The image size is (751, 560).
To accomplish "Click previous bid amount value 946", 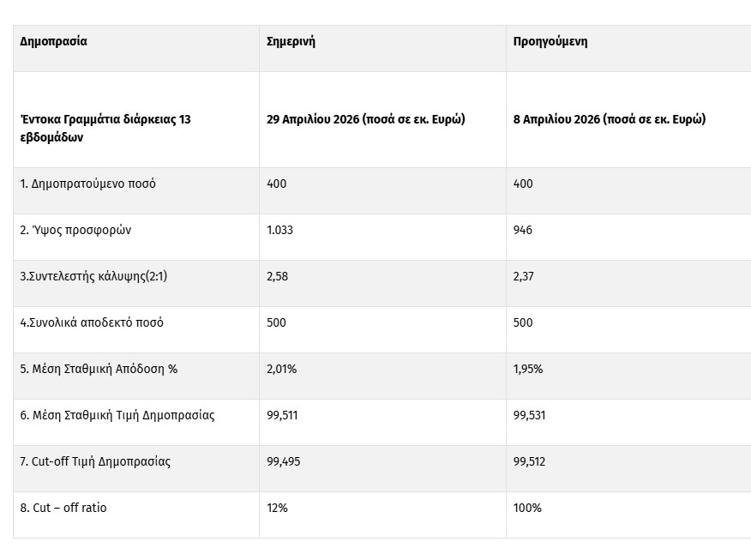I will click(523, 230).
